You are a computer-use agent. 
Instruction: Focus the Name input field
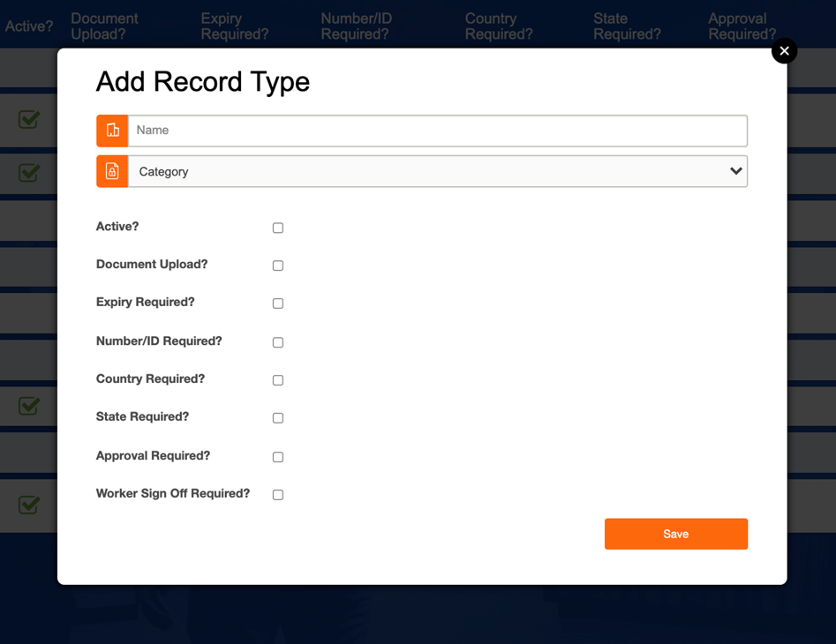click(x=438, y=131)
